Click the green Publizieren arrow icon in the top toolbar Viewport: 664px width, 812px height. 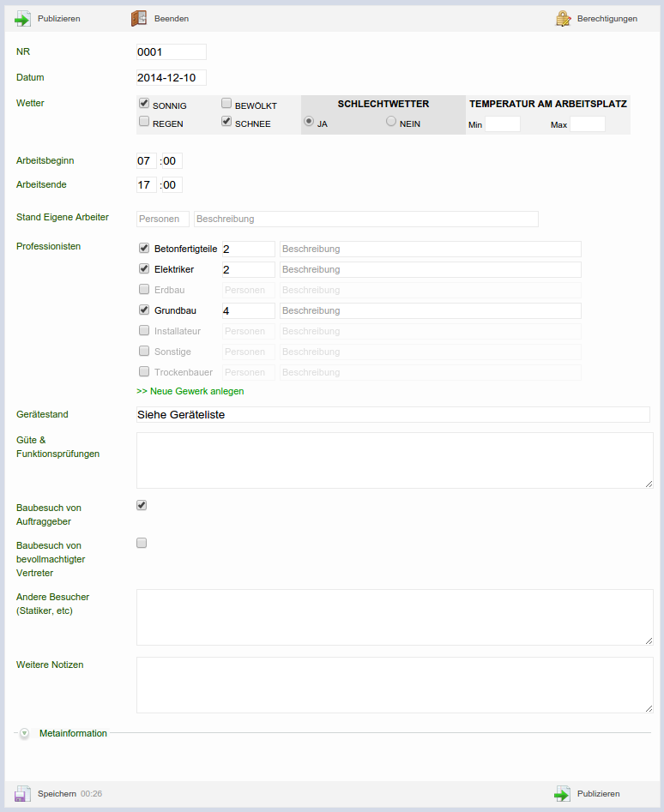(22, 18)
